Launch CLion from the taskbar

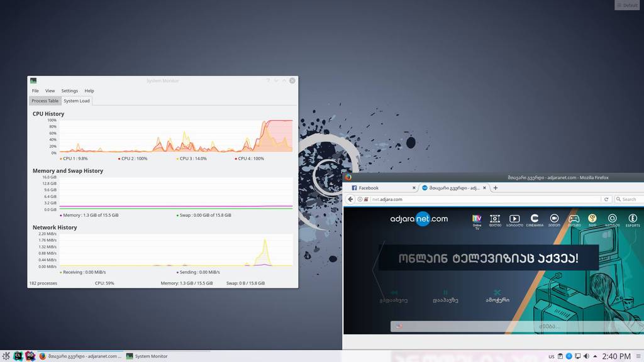pyautogui.click(x=18, y=356)
